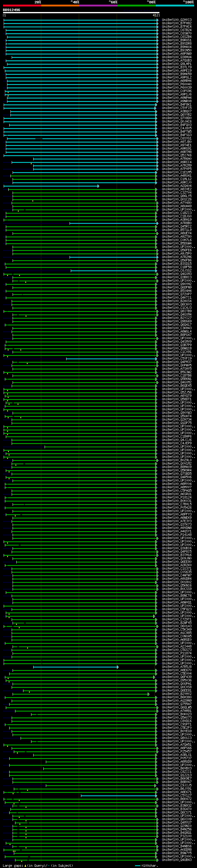Click the query end position 412
Viewport: 197px width, 868px height.
coord(155,15)
